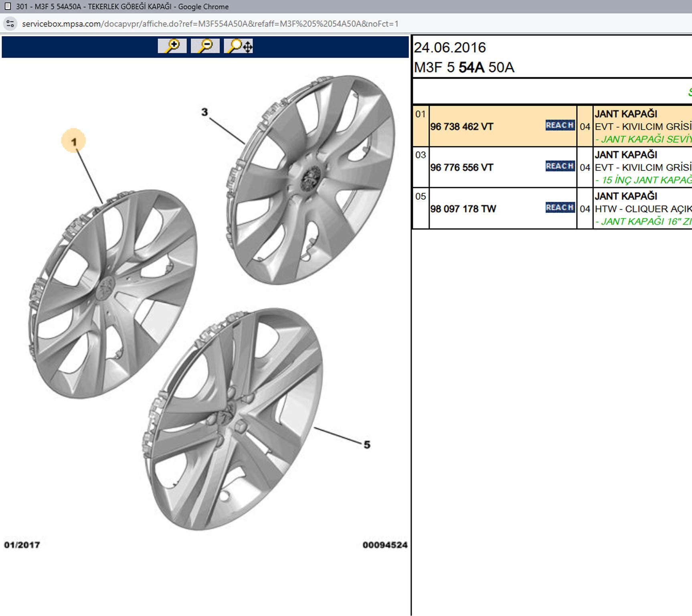The width and height of the screenshot is (692, 616).
Task: Click part number 96 776 556 VT
Action: pyautogui.click(x=461, y=168)
